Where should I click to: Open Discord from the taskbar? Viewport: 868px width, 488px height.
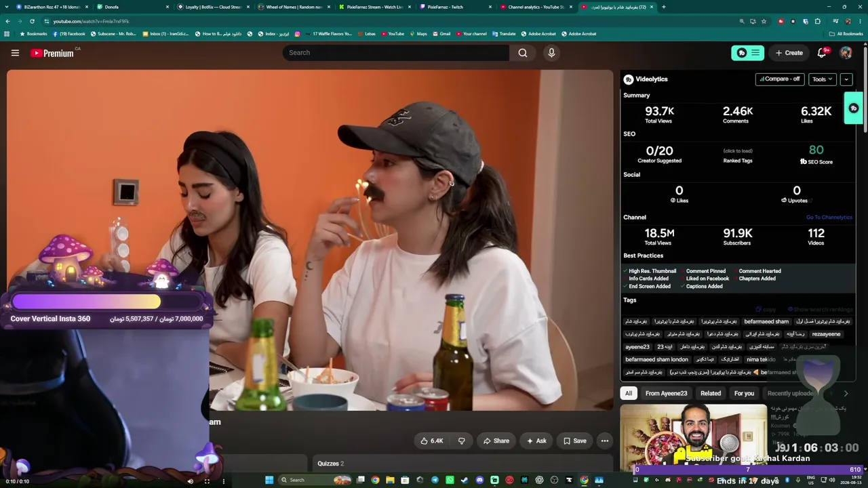(479, 480)
